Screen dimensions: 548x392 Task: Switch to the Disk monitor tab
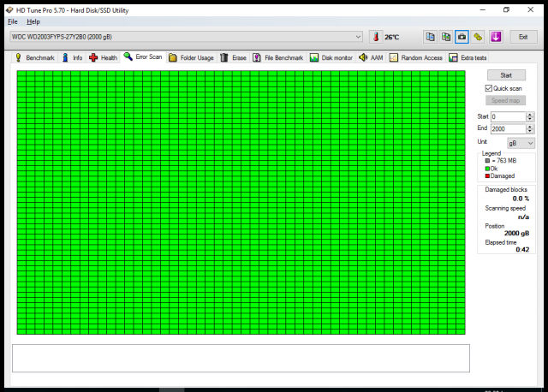click(331, 57)
